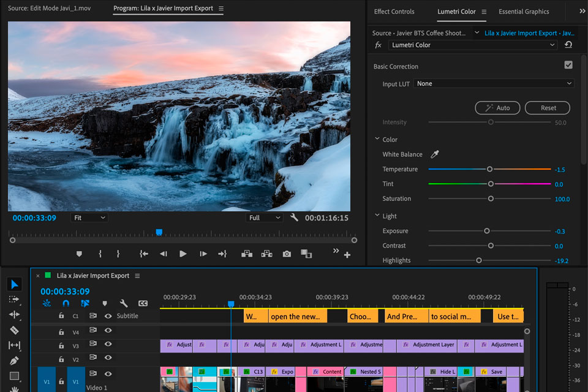The width and height of the screenshot is (588, 392).
Task: Adjust the Exposure slider handle
Action: point(487,231)
